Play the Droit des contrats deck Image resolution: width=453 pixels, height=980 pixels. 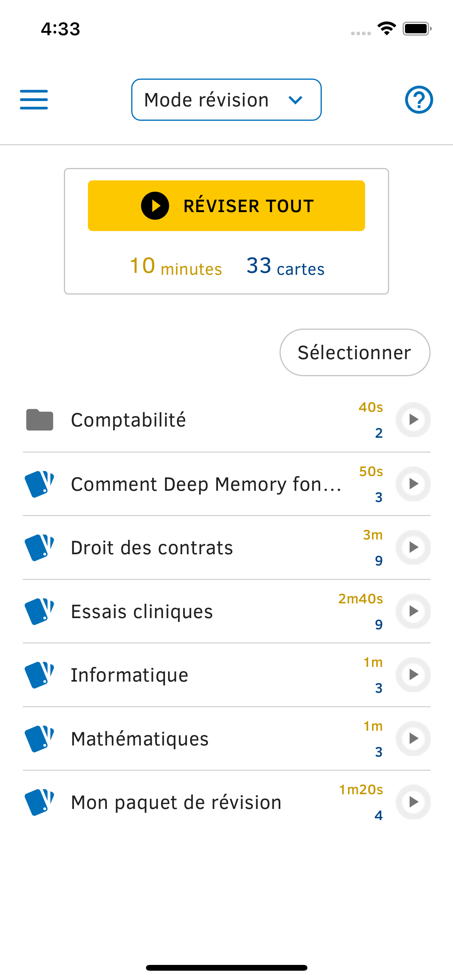tap(413, 547)
